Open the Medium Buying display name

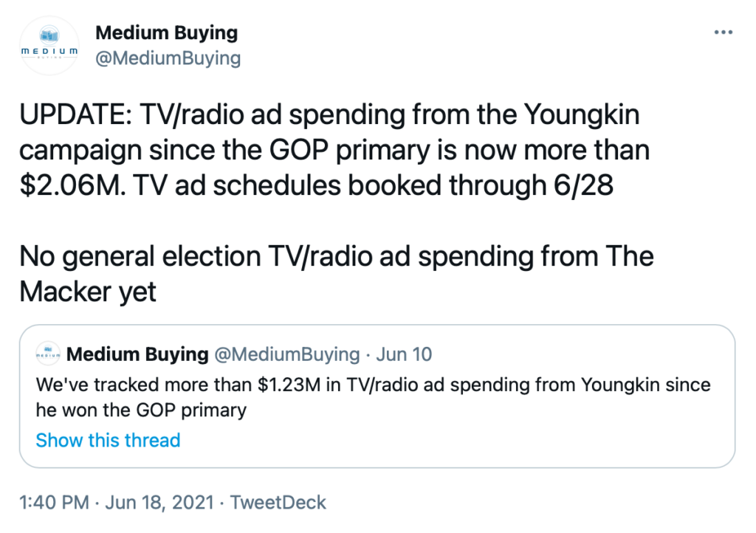(166, 32)
